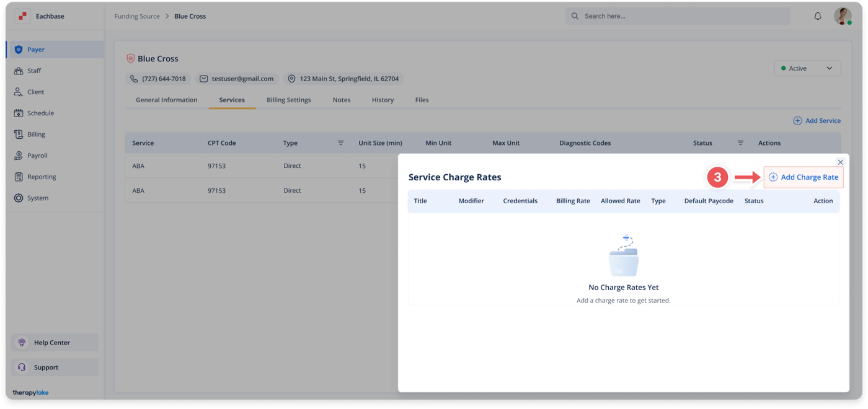868x409 pixels.
Task: Open the user profile avatar
Action: click(842, 16)
